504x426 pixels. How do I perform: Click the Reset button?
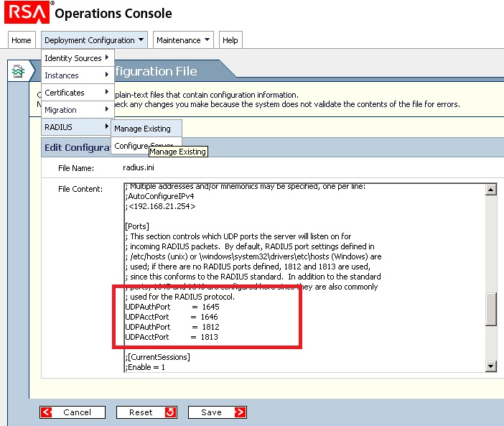click(x=146, y=412)
